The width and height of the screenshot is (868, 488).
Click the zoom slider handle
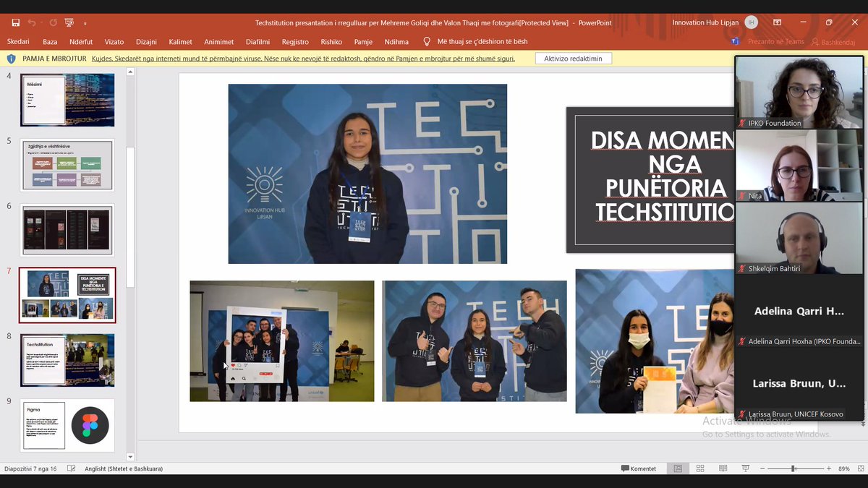click(x=793, y=468)
